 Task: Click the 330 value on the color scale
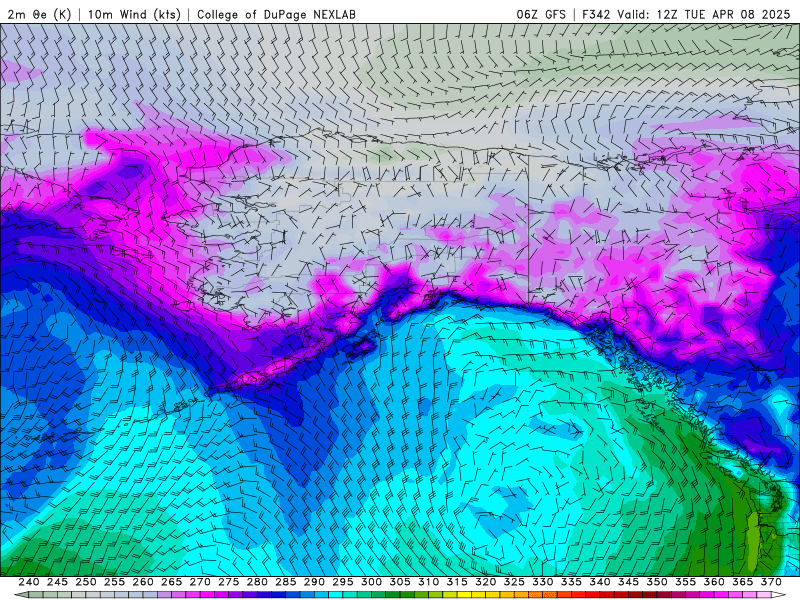543,582
